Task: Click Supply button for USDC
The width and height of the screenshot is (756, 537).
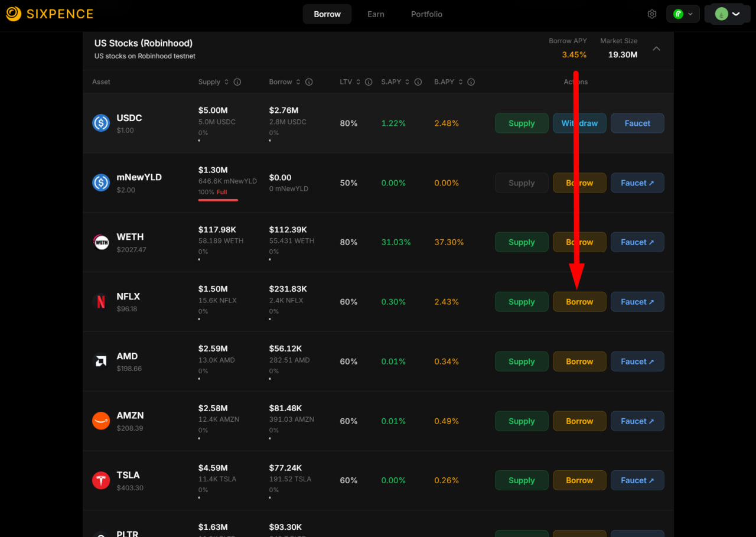Action: coord(522,123)
